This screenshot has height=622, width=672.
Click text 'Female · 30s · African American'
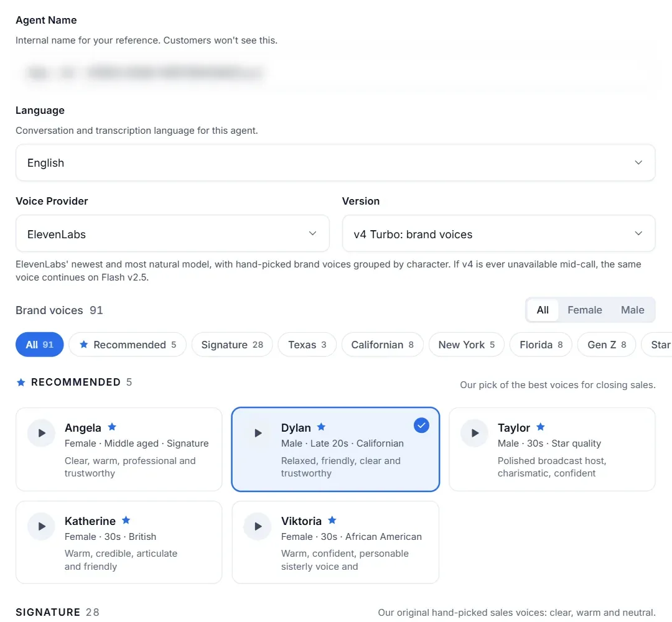[352, 536]
